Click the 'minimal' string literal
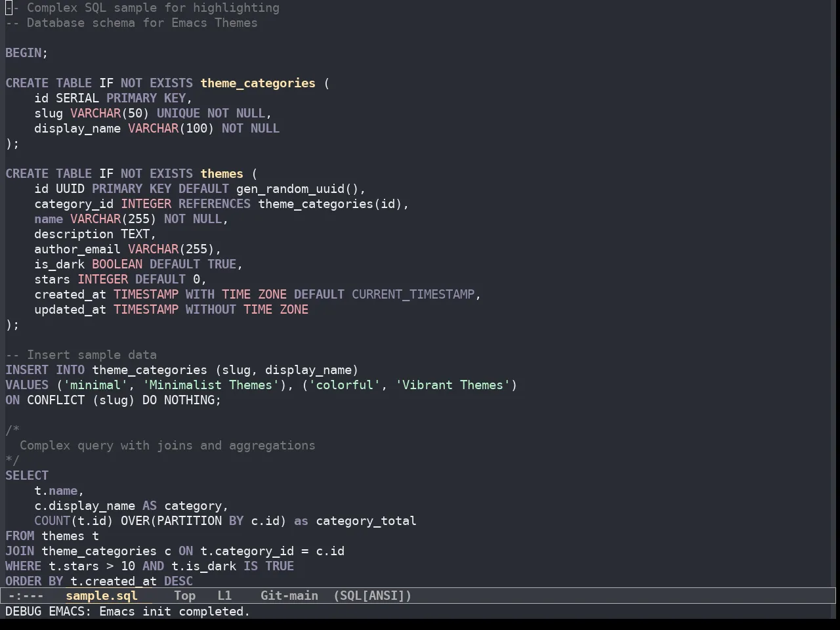This screenshot has height=630, width=840. pos(96,385)
